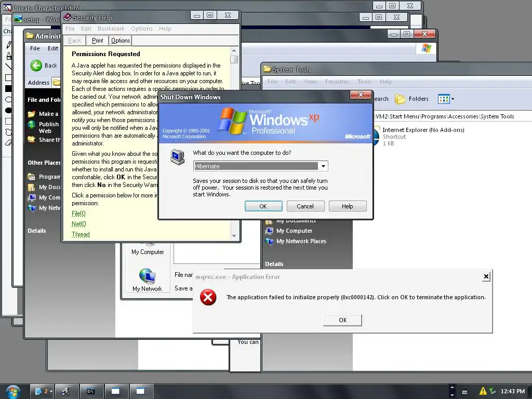Click Security Help scrollbar up arrow
Viewport: 532px width, 399px height.
pyautogui.click(x=234, y=50)
